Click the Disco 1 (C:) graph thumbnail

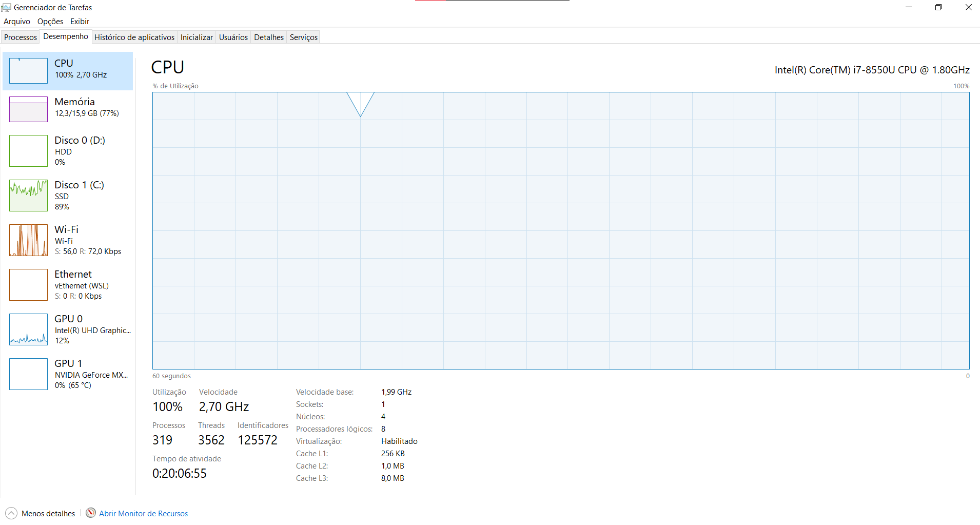pyautogui.click(x=28, y=196)
